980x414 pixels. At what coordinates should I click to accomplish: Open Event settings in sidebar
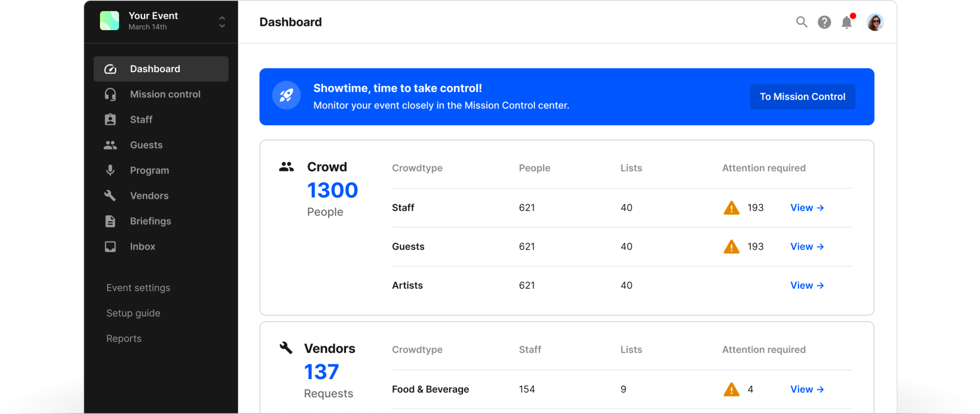(x=138, y=288)
